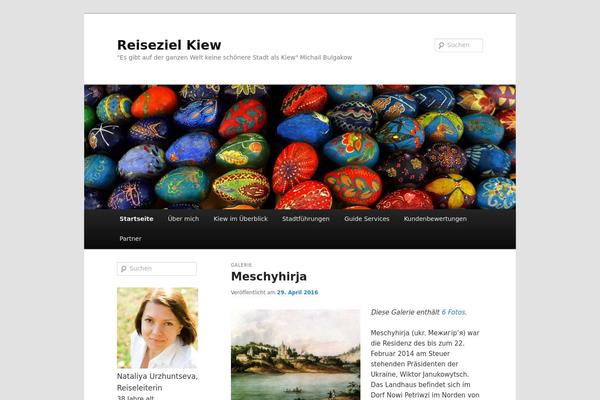Click the Reiseziel Kiew site title
This screenshot has width=600, height=400.
point(169,45)
